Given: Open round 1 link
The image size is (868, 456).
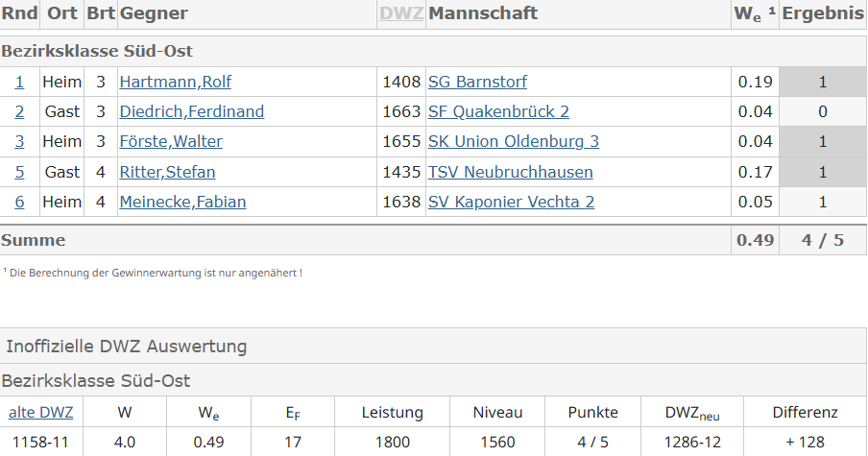Looking at the screenshot, I should tap(19, 83).
